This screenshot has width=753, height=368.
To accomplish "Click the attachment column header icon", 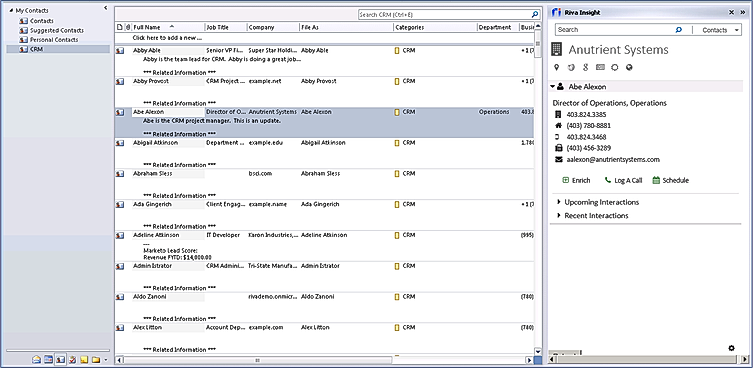I will tap(127, 27).
